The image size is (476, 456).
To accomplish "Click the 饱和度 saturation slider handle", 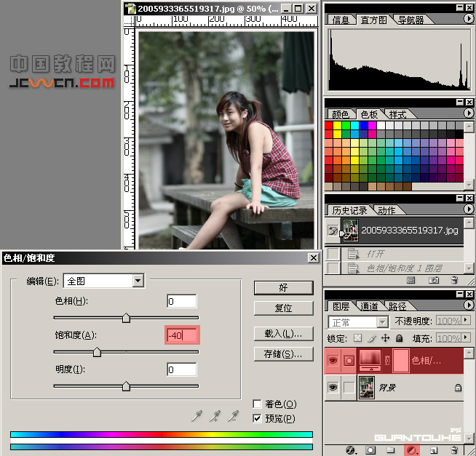I will (97, 352).
